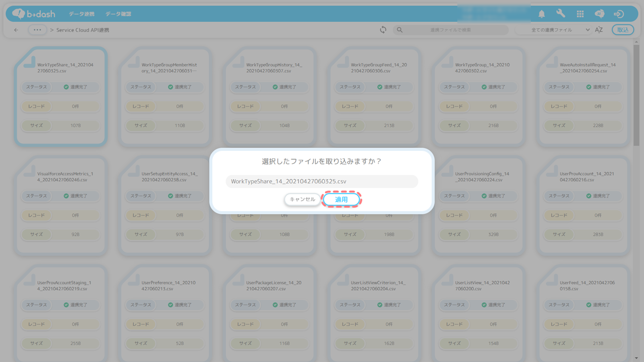The width and height of the screenshot is (644, 362).
Task: Click the file icon of WaveAutoInstallRequest card
Action: tap(552, 61)
